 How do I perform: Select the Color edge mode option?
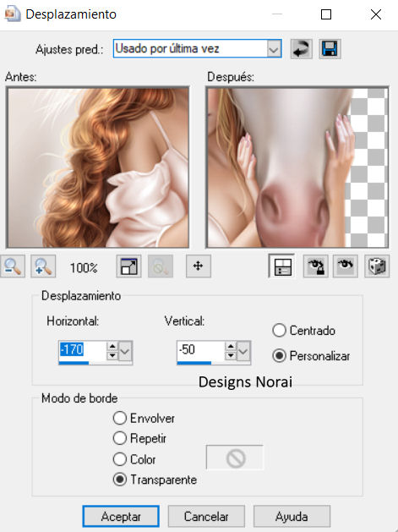pos(120,459)
